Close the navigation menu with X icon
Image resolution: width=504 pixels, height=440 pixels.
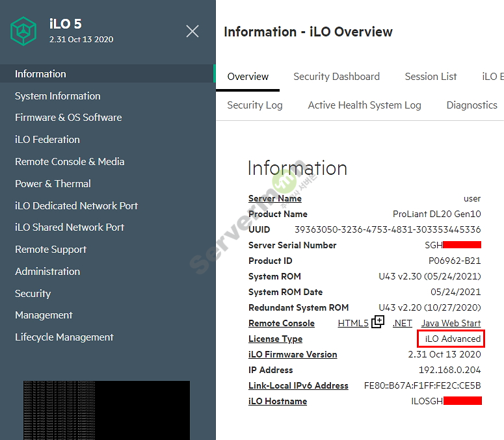[x=192, y=31]
